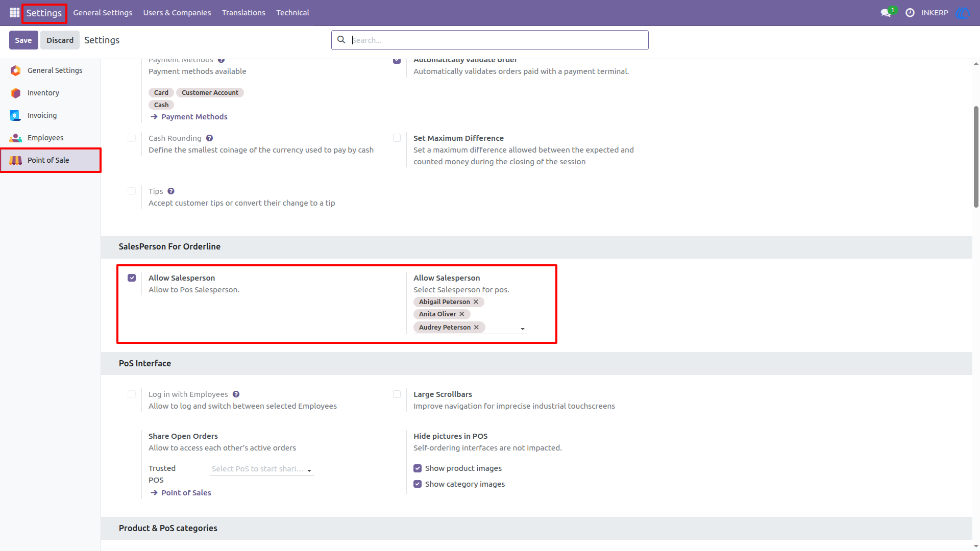Click the Employees sidebar icon

click(16, 138)
